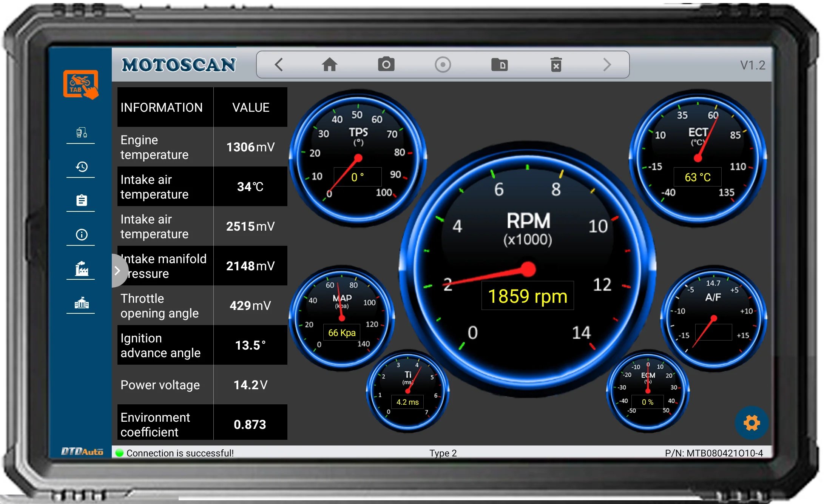Select the Power voltage table row
This screenshot has height=504, width=824.
pyautogui.click(x=202, y=385)
